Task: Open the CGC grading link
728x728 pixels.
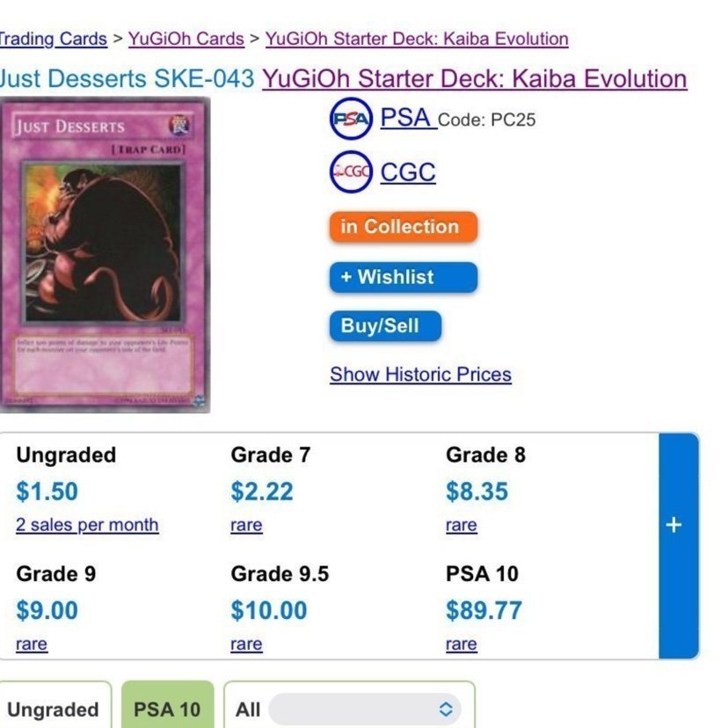Action: [408, 172]
